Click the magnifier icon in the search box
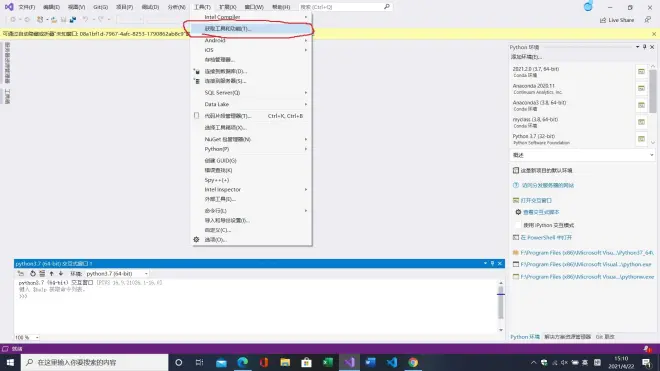Screen dimensions: 660x371 pos(387,7)
